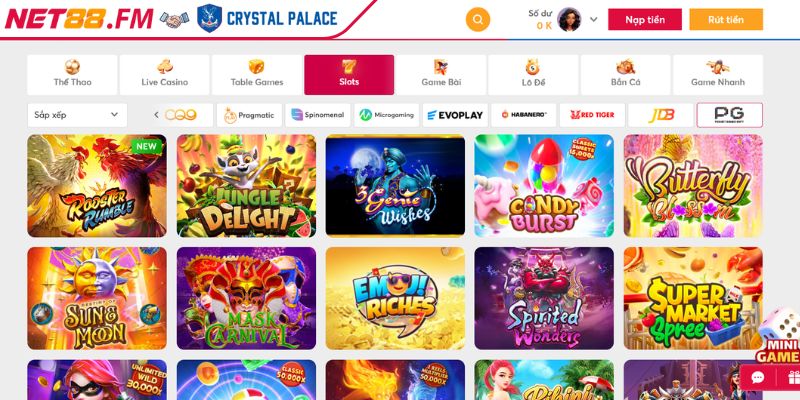Open the dice Mini Game icon
Screen dimensions: 800x400
point(779,337)
